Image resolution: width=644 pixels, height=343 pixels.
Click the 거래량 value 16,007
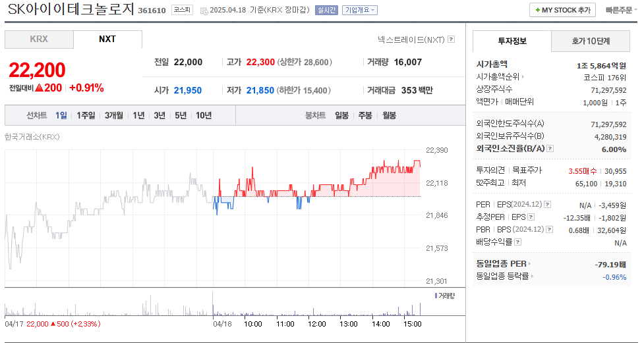(x=408, y=63)
